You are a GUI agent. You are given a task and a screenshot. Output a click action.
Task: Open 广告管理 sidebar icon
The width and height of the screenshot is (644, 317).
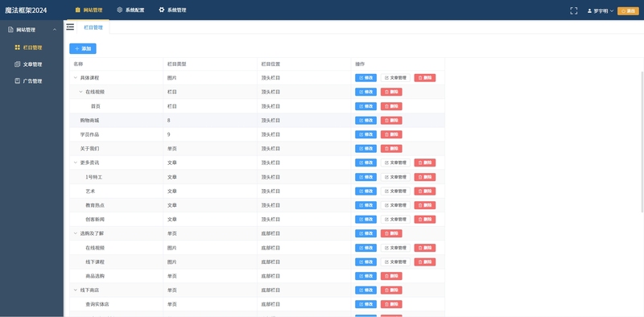(17, 81)
